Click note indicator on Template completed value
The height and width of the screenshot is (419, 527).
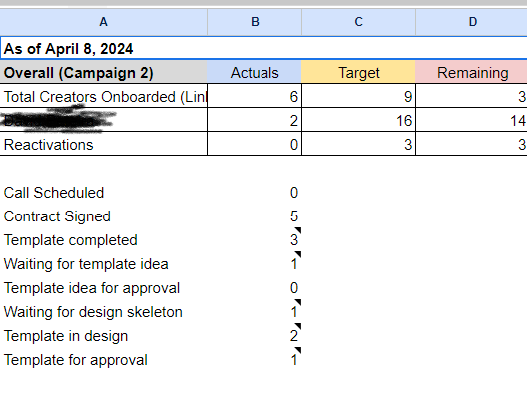click(298, 230)
